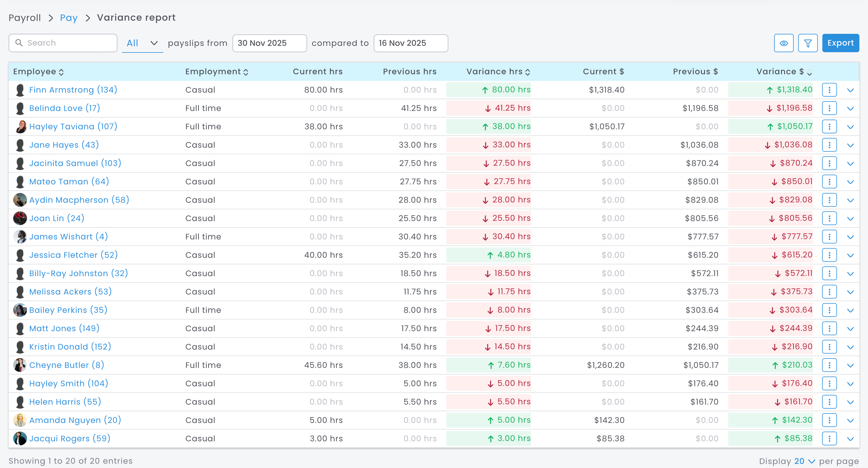Image resolution: width=868 pixels, height=468 pixels.
Task: Click Payroll breadcrumb item
Action: click(25, 17)
